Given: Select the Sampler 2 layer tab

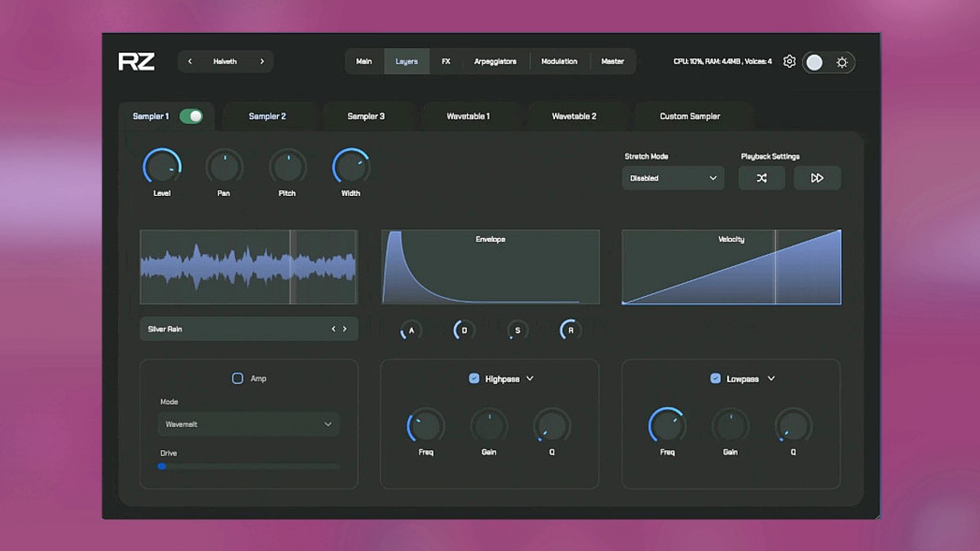Looking at the screenshot, I should click(267, 116).
